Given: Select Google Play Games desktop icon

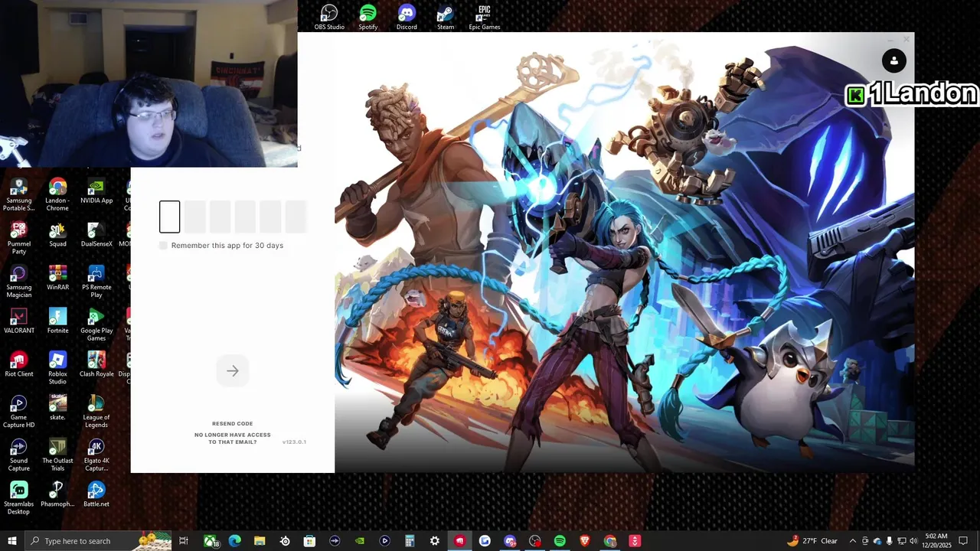Looking at the screenshot, I should (x=96, y=325).
